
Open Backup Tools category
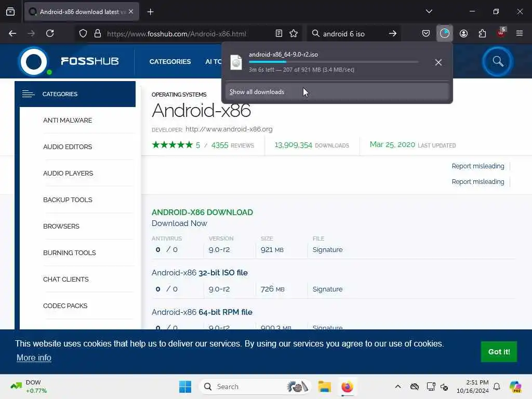68,200
